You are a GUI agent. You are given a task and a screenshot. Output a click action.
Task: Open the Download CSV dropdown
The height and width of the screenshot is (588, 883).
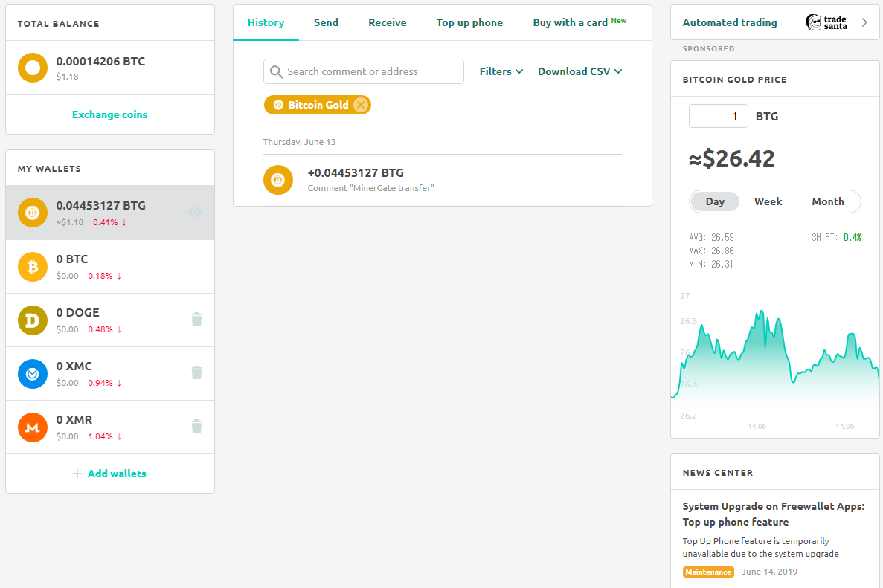click(x=580, y=71)
